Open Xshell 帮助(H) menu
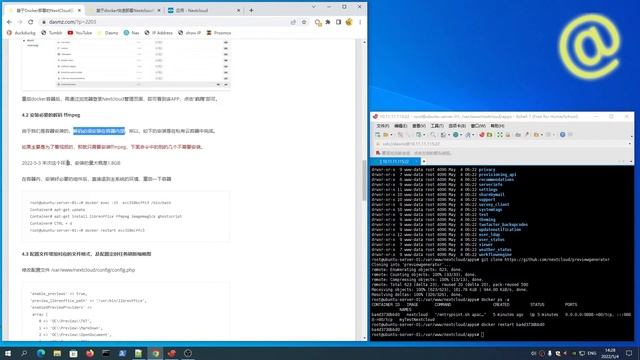Screen dimensions: 640x360 tap(497, 126)
